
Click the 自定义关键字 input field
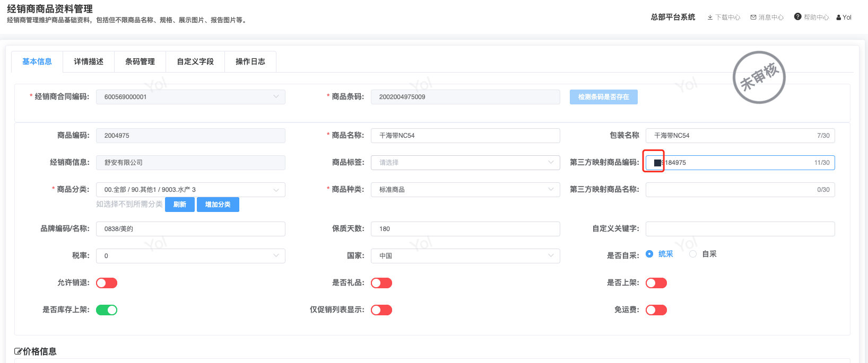pos(740,229)
